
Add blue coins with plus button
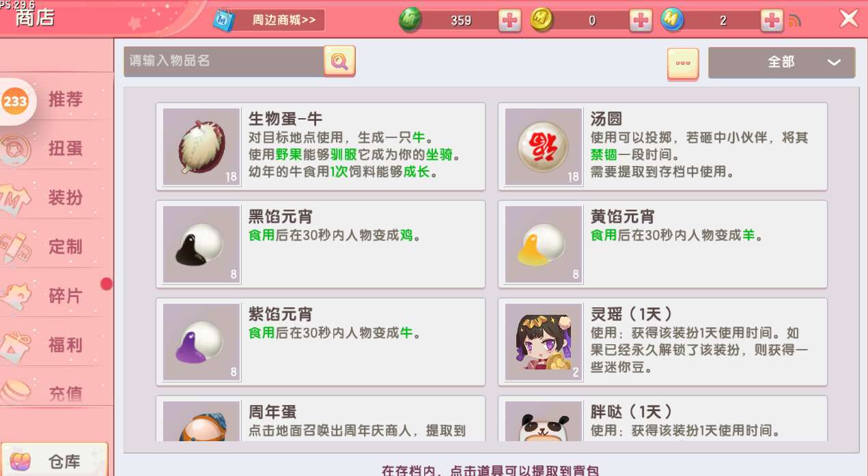click(x=772, y=20)
